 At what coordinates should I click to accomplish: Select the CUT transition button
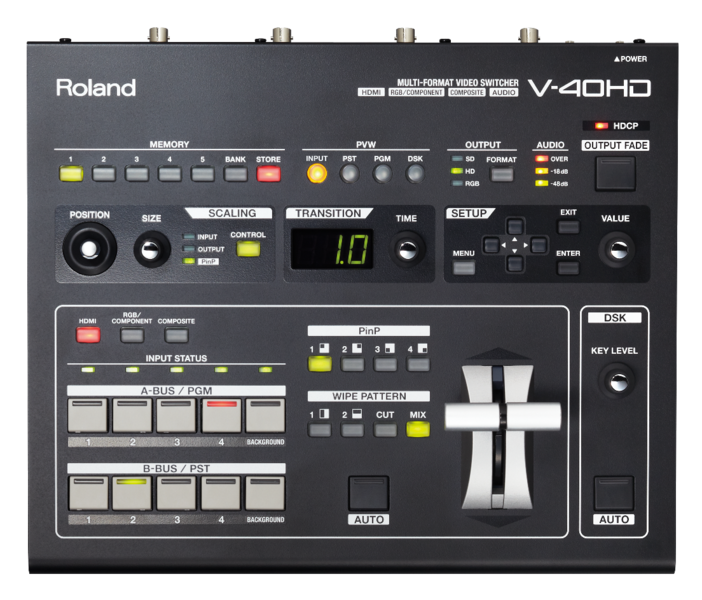coord(385,429)
